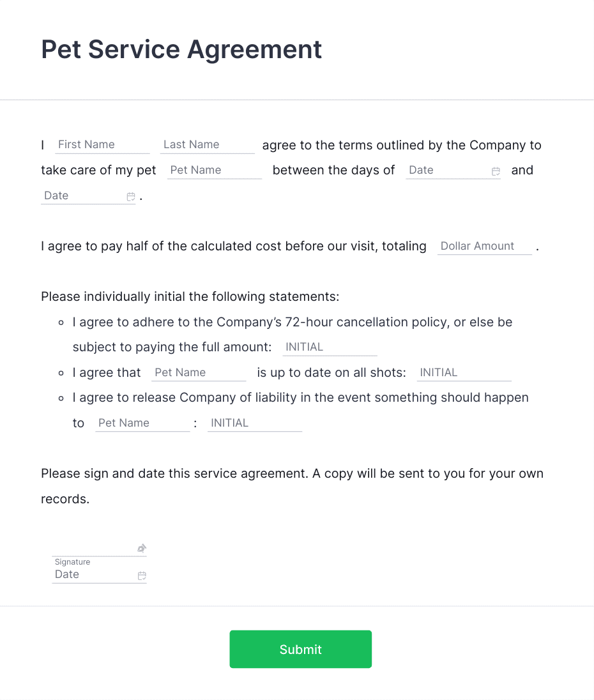Open the calendar icon beside the signature Date
This screenshot has width=594, height=700.
[142, 575]
